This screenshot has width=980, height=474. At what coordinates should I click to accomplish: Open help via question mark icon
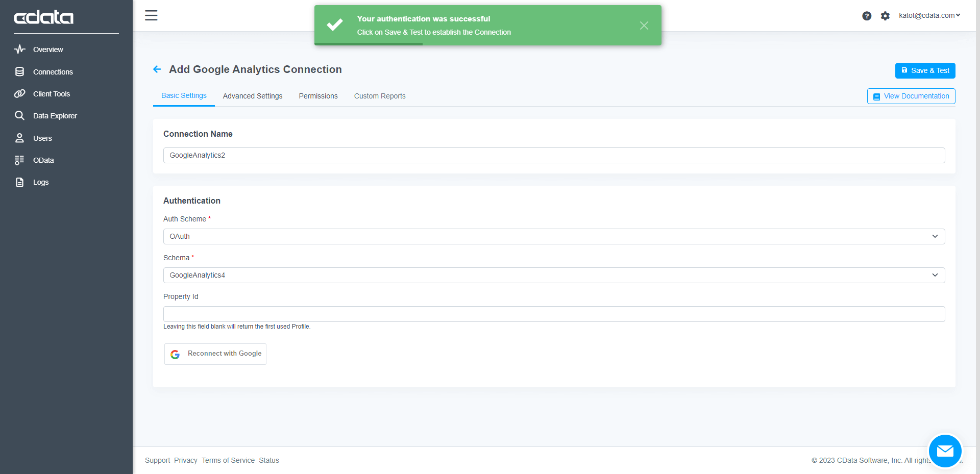click(867, 16)
